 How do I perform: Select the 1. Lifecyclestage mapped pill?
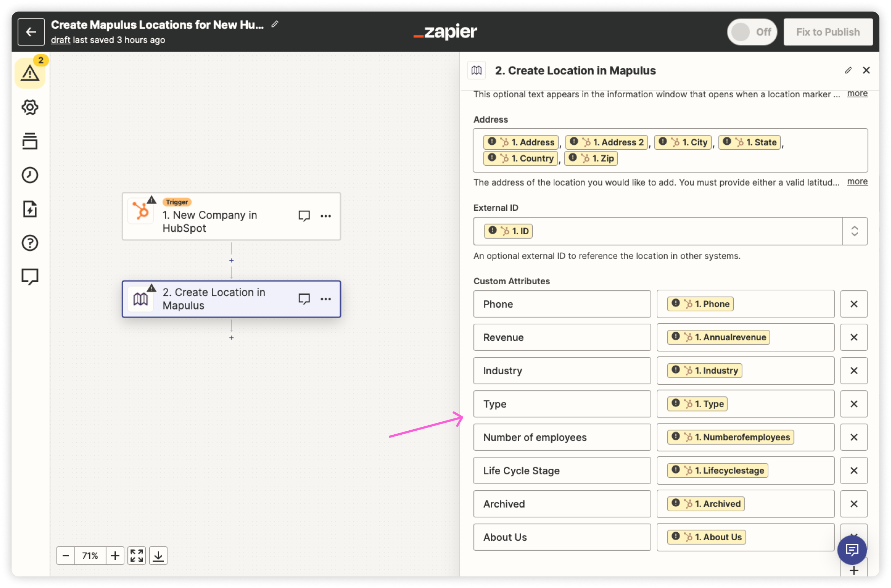pos(717,471)
